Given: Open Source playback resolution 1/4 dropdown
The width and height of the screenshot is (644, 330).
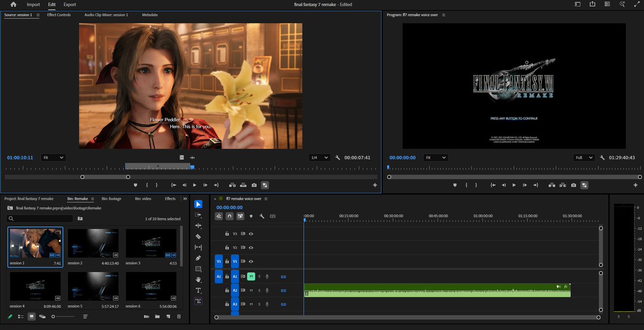Looking at the screenshot, I should [320, 158].
